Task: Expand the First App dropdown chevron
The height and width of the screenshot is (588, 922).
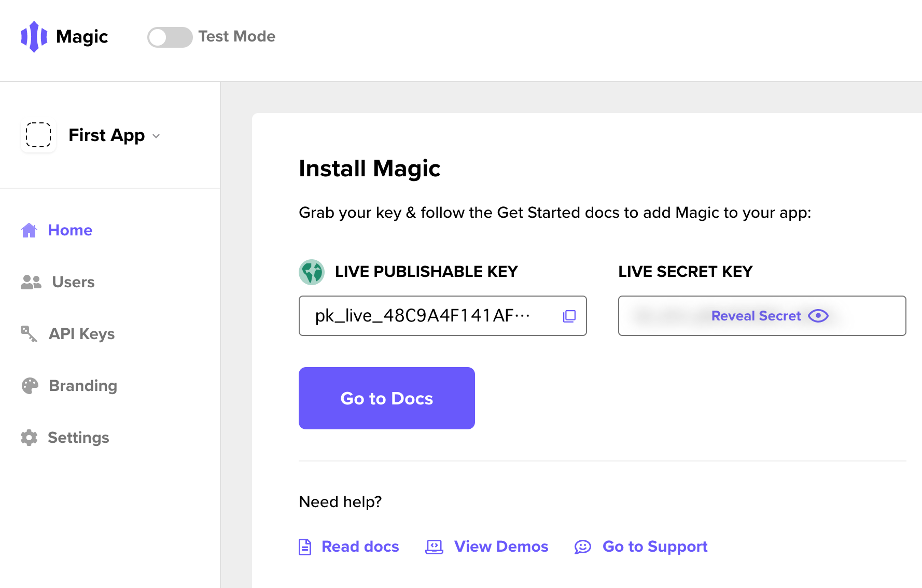Action: tap(156, 136)
